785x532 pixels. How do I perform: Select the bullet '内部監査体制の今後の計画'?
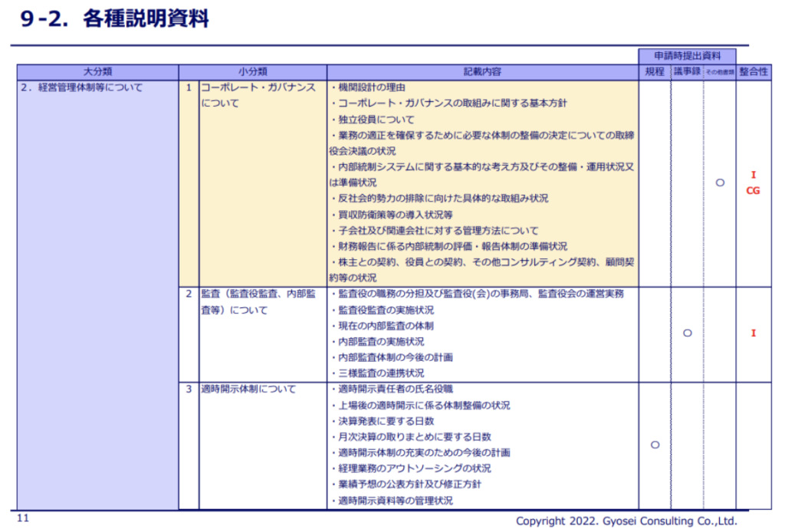click(392, 357)
